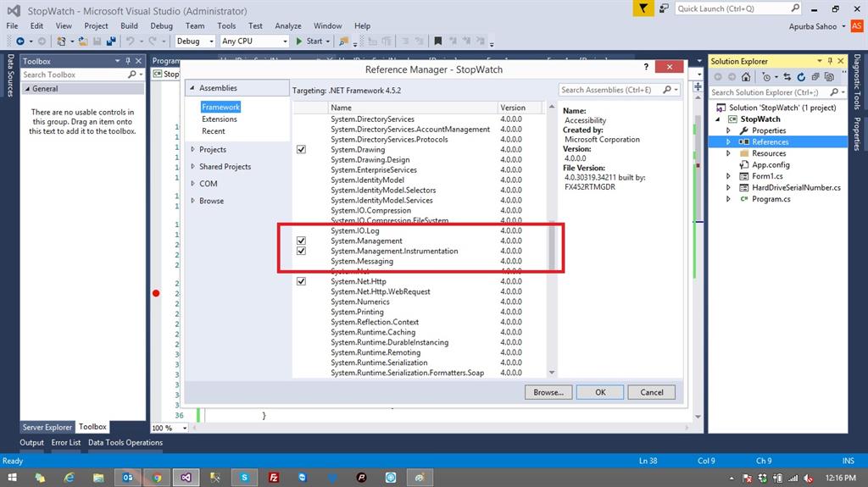Click the Pending Changes Filter clock icon
This screenshot has width=868, height=487.
pos(766,77)
